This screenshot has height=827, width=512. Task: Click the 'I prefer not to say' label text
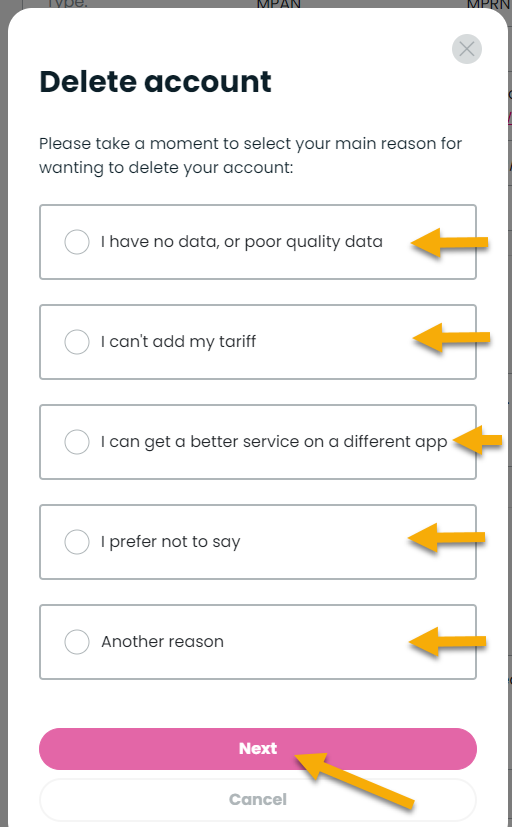coord(171,542)
